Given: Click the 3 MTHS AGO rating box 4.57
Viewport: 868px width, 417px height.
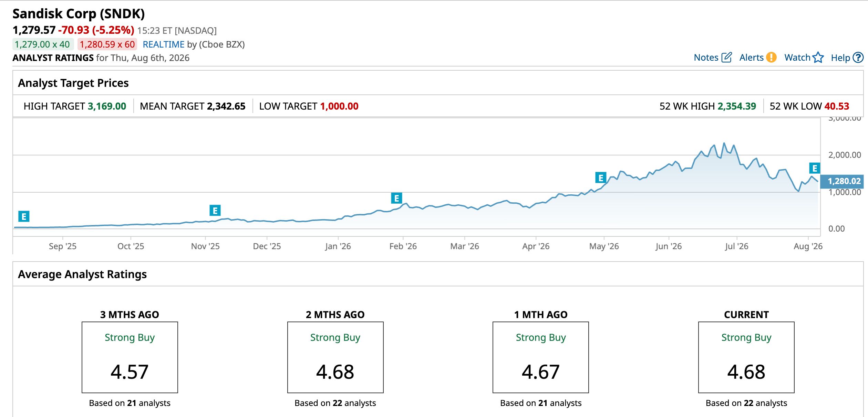Looking at the screenshot, I should click(x=130, y=357).
